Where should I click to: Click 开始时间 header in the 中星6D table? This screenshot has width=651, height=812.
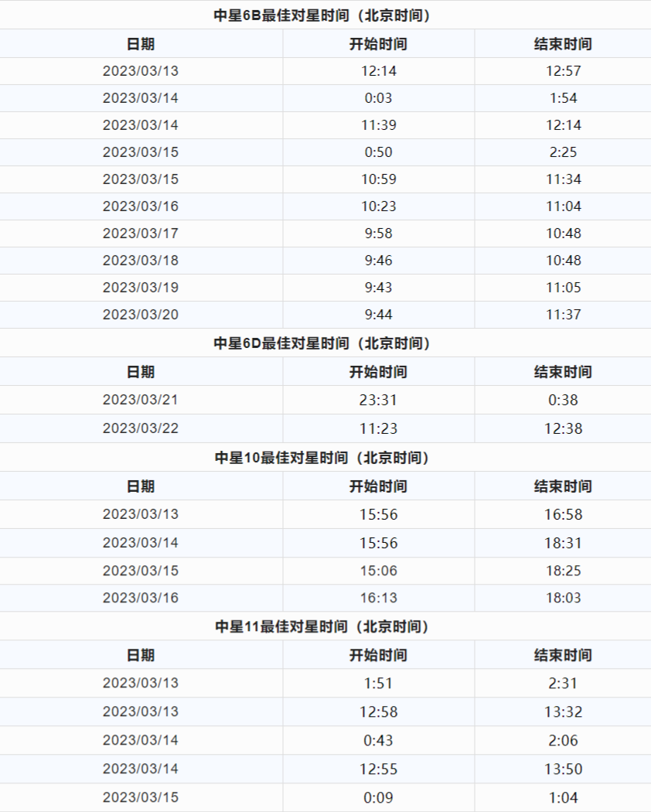point(378,372)
